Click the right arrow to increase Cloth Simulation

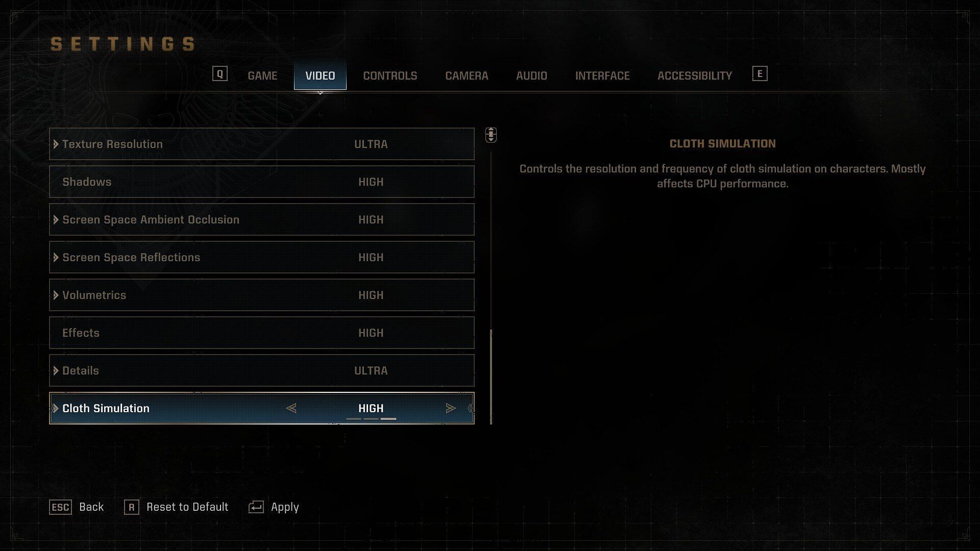(x=450, y=408)
